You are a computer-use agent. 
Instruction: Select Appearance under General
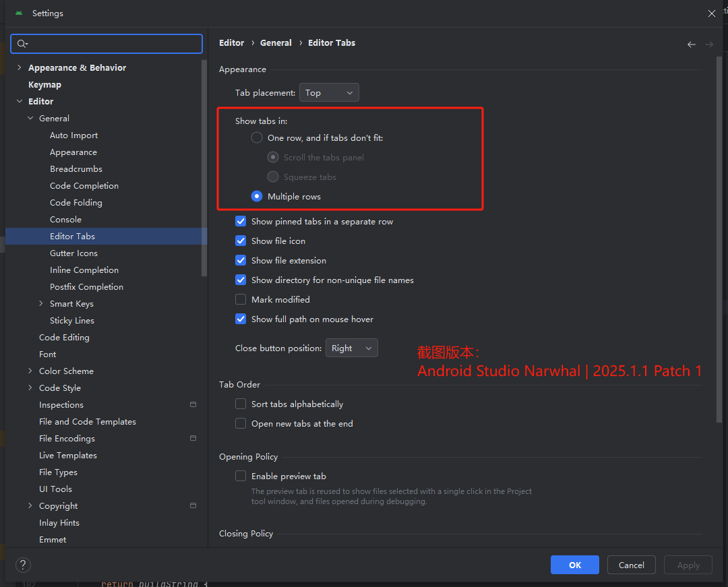pos(73,152)
